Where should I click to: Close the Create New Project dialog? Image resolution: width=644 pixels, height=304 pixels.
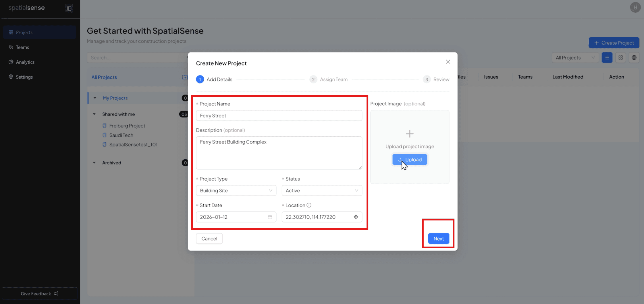448,62
